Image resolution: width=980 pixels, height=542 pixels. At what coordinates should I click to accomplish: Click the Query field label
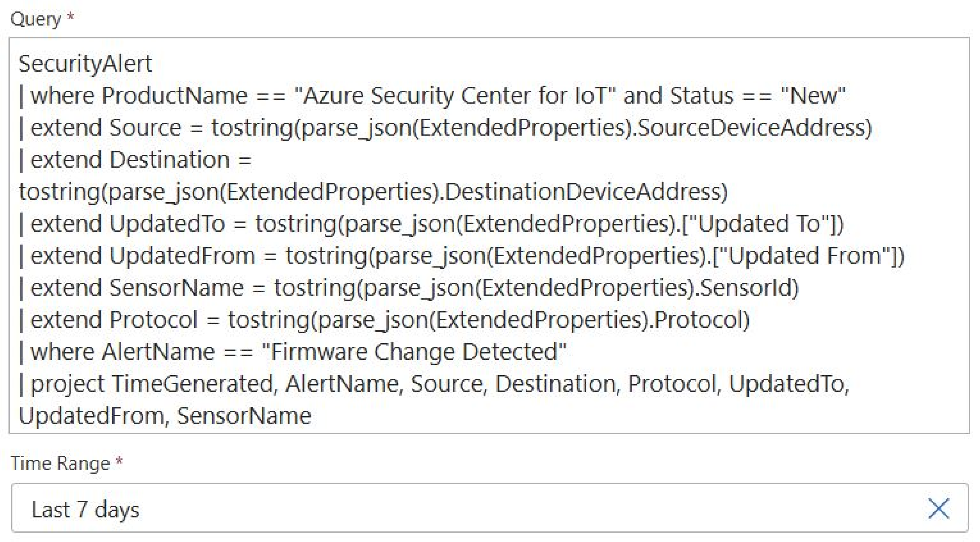(x=36, y=19)
